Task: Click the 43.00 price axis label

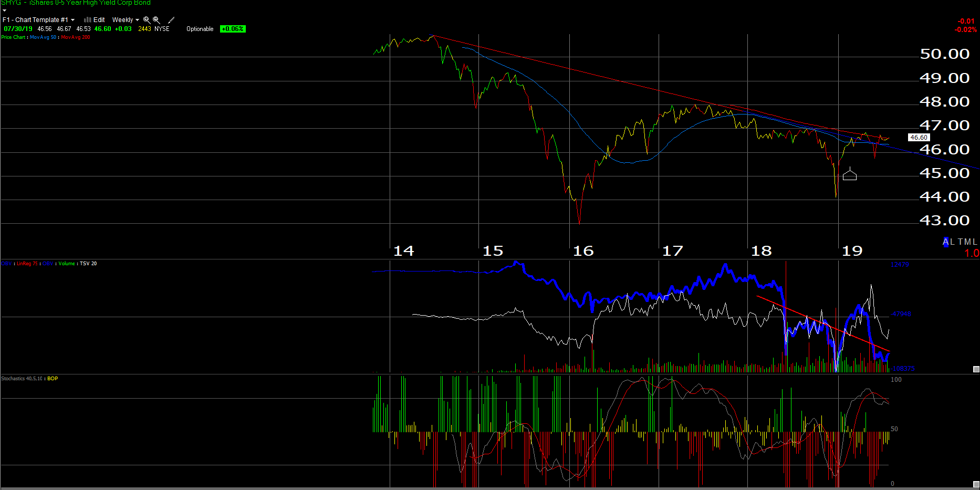Action: pyautogui.click(x=945, y=220)
